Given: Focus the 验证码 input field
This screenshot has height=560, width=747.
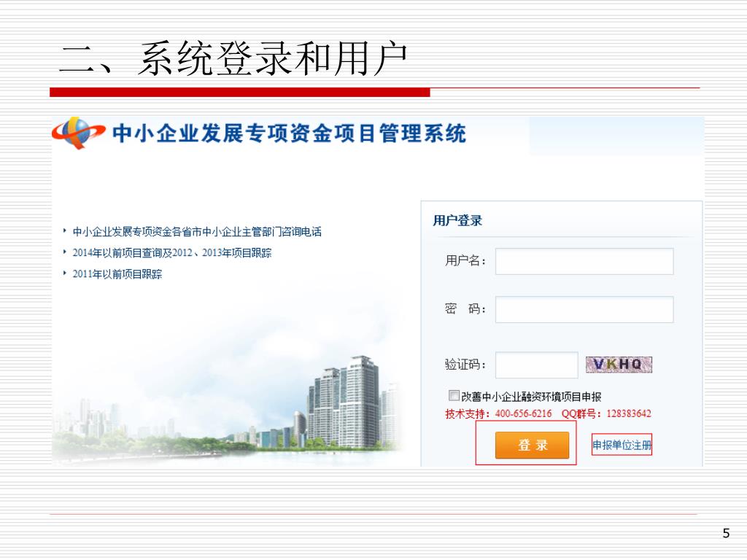Looking at the screenshot, I should 536,365.
